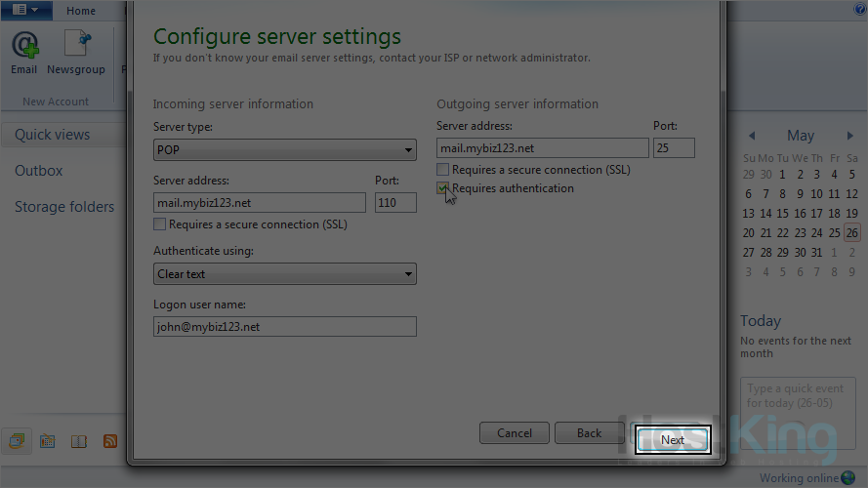Open the RSS feeds icon

[x=110, y=441]
